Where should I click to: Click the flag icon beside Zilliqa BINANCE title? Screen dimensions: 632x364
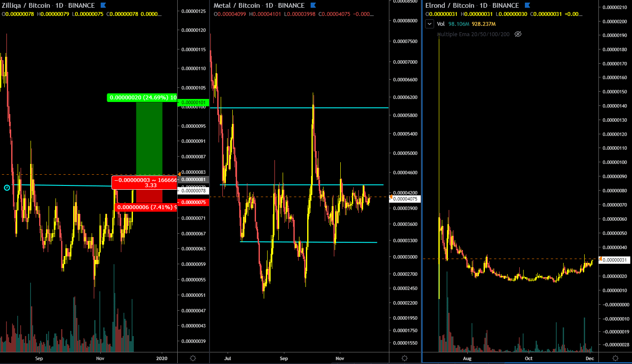click(103, 5)
